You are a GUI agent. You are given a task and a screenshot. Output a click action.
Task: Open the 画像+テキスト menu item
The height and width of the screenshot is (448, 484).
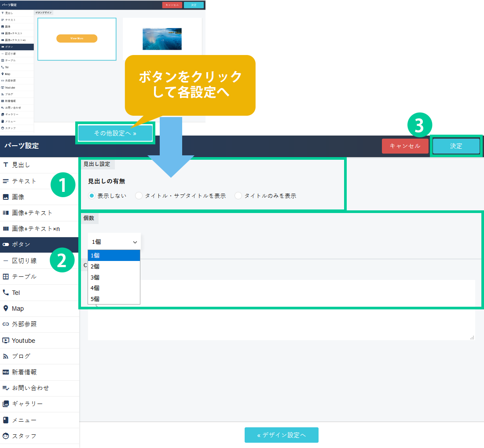click(x=32, y=213)
